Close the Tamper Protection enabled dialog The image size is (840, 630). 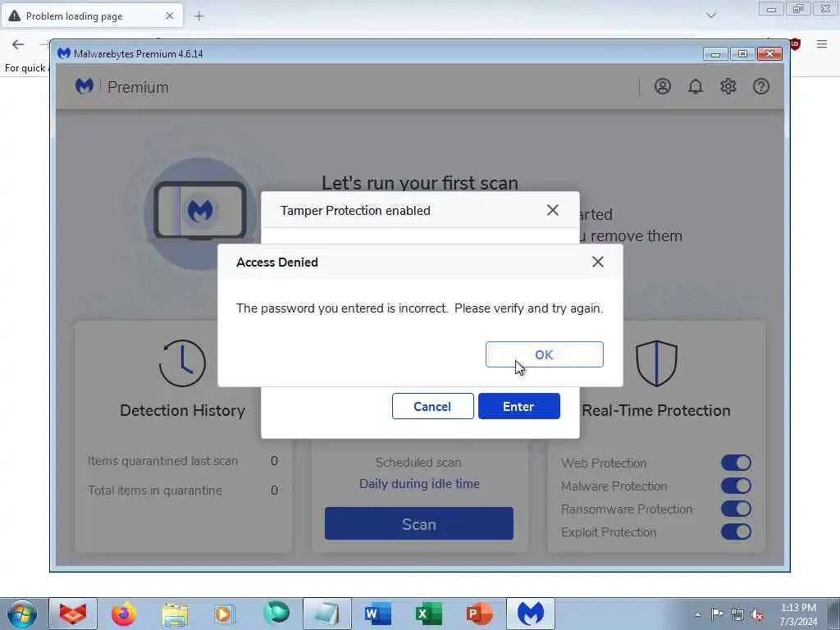tap(552, 210)
